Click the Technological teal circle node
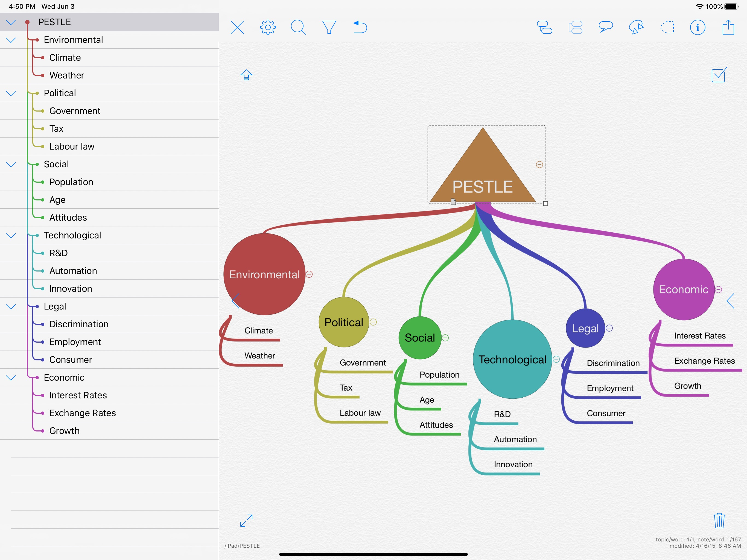 (512, 359)
